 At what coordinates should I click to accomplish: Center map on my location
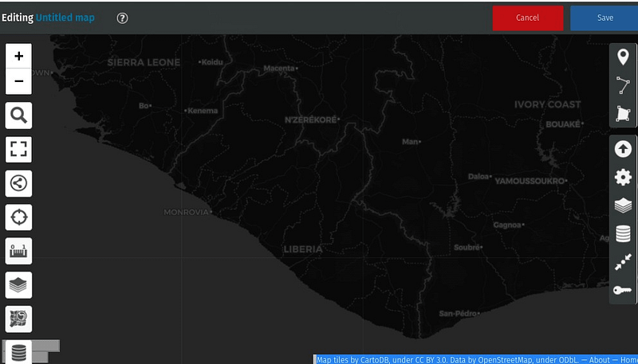18,217
